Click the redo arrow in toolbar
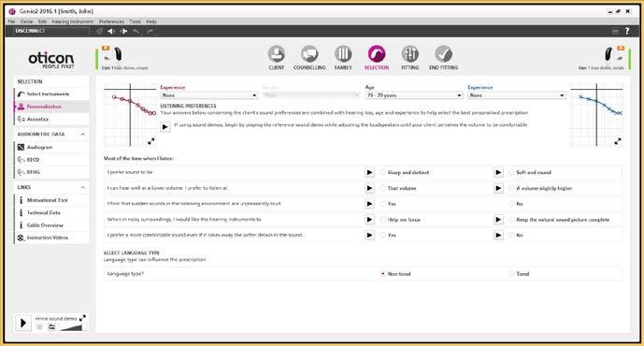The image size is (644, 346). tap(150, 31)
